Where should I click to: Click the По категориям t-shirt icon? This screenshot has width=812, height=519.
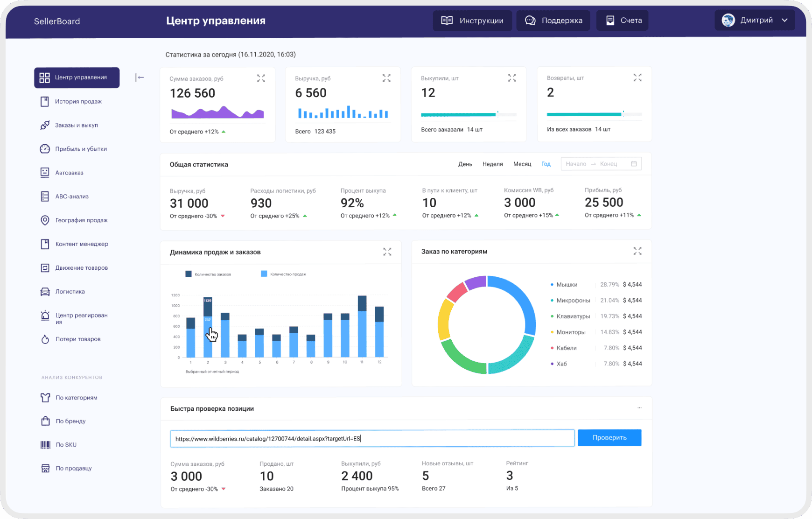(45, 398)
